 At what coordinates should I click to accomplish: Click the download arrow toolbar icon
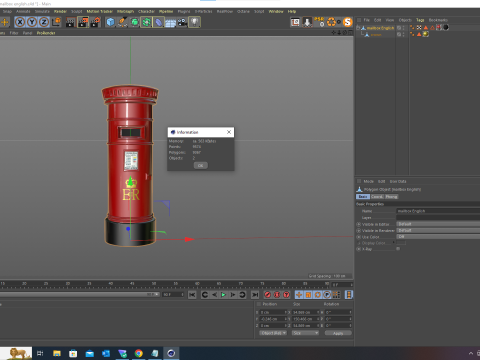pyautogui.click(x=307, y=22)
